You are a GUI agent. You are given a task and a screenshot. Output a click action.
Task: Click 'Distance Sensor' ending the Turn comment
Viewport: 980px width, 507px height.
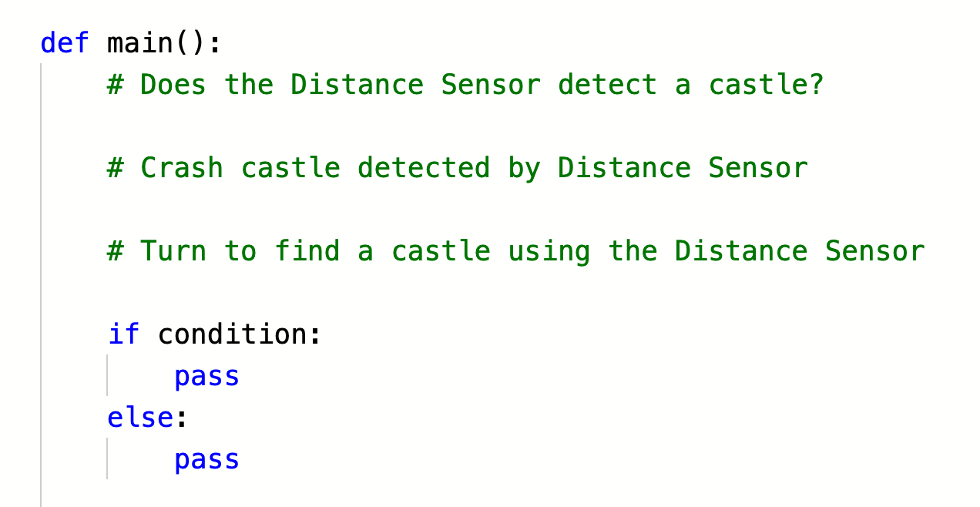[x=800, y=250]
